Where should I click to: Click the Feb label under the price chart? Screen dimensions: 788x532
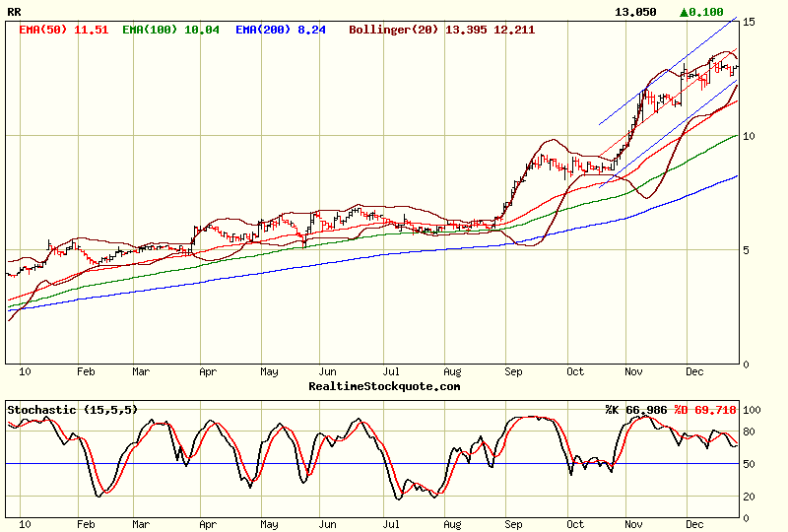pos(86,372)
